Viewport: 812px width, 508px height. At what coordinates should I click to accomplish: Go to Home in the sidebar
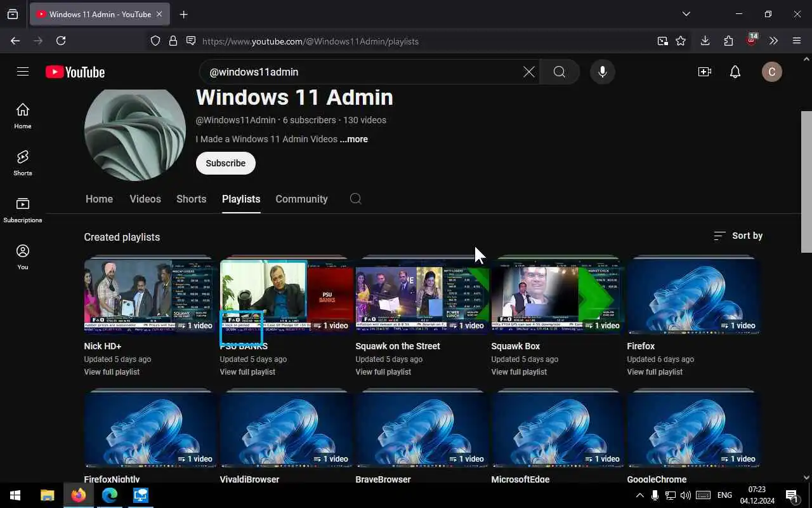click(23, 116)
